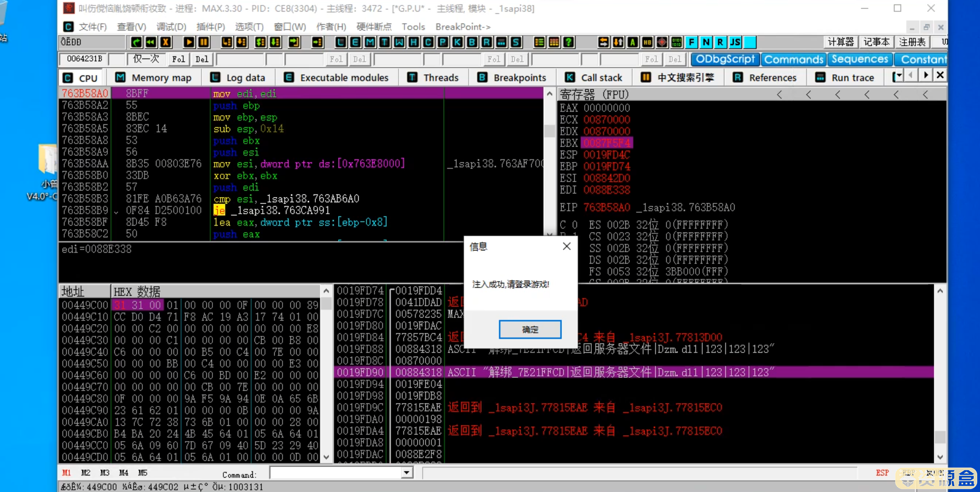
Task: Open the BreakPoint-> menu
Action: pyautogui.click(x=463, y=27)
